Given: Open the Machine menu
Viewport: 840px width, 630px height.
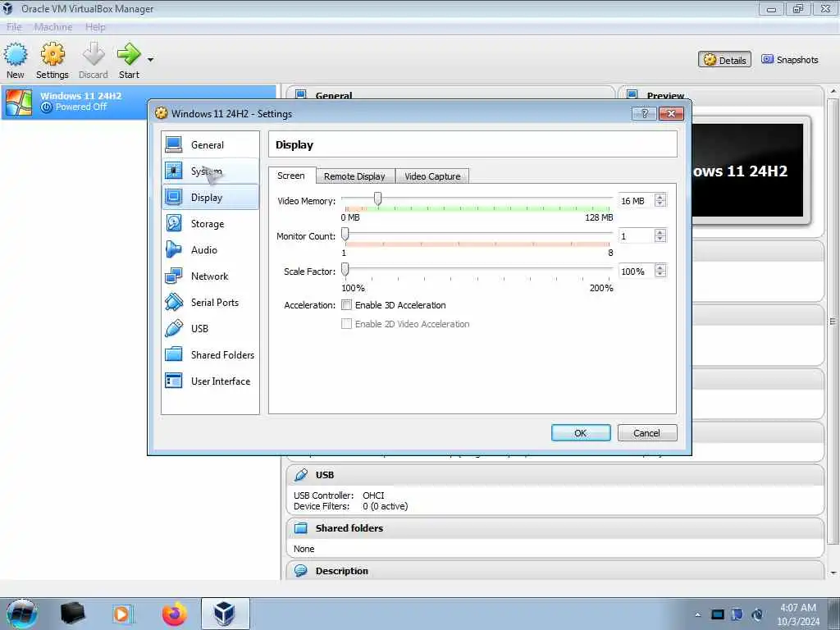Looking at the screenshot, I should [x=53, y=27].
